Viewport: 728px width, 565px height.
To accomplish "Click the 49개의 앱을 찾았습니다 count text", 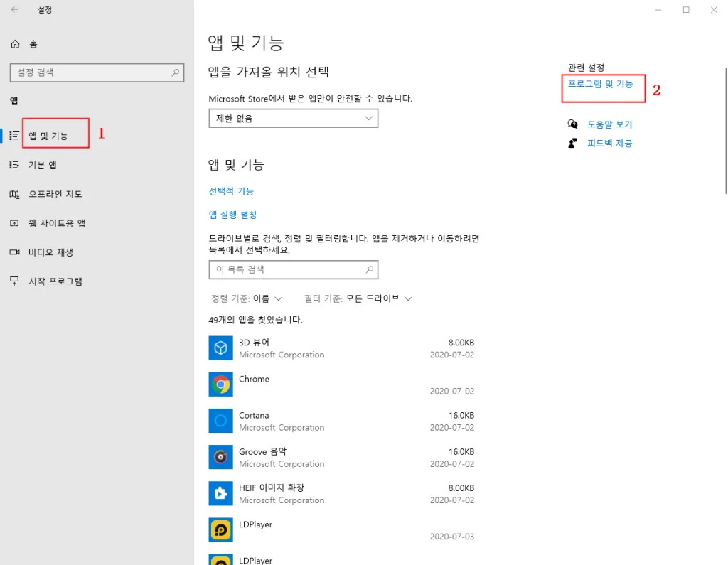I will 255,320.
